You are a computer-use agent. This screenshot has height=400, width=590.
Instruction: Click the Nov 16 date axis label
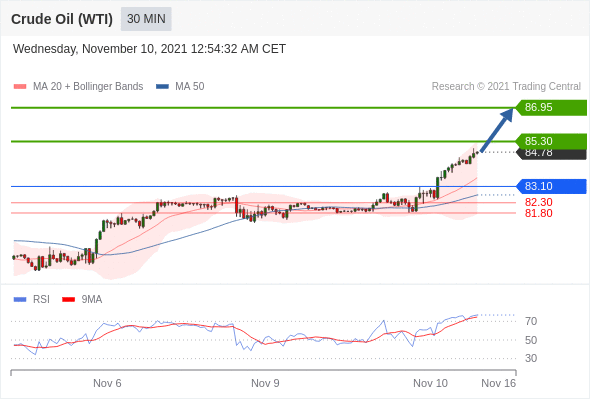pyautogui.click(x=499, y=383)
